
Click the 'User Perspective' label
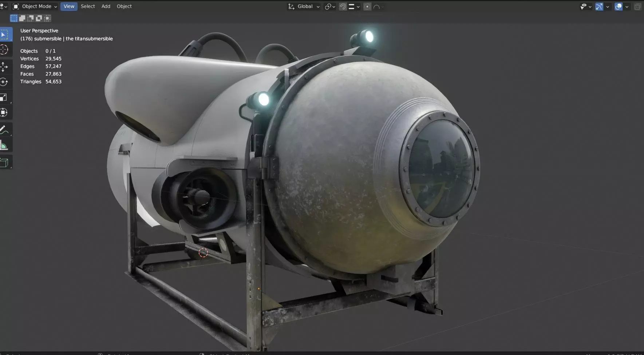point(39,31)
